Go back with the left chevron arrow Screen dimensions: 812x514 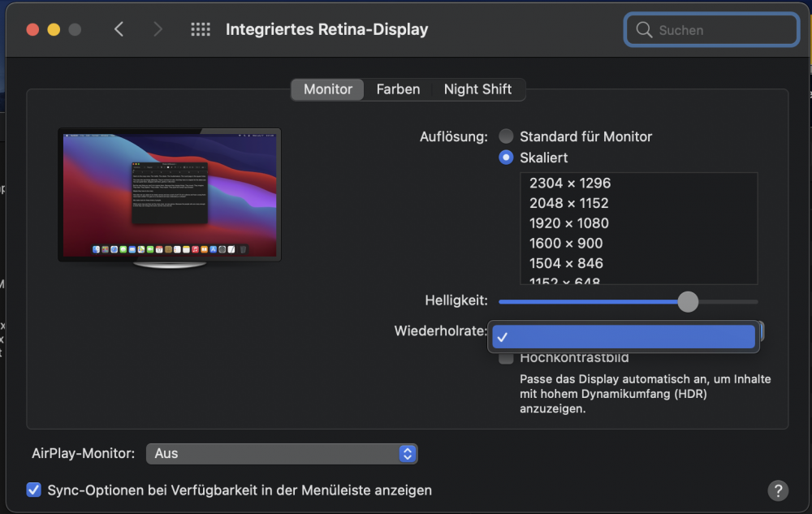tap(119, 29)
